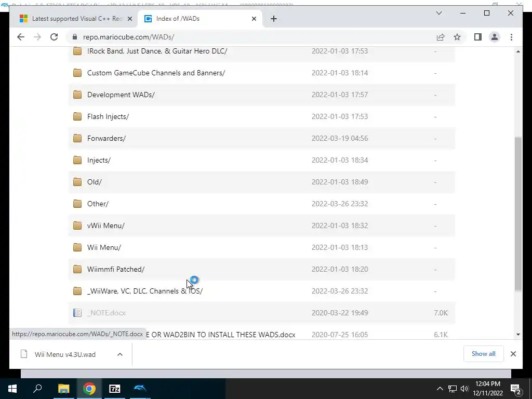Open the Chrome three-dot menu

click(511, 37)
